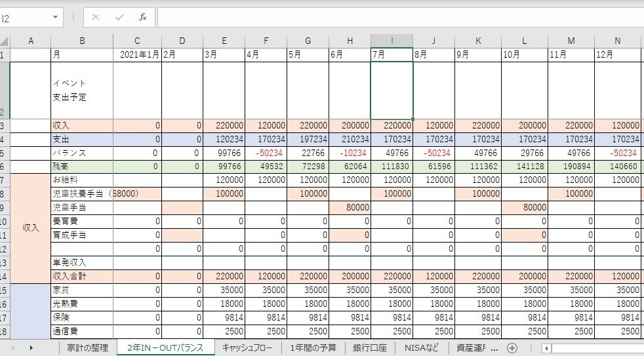644x356 pixels.
Task: Open the 銀行口座 sheet tab
Action: click(x=370, y=347)
